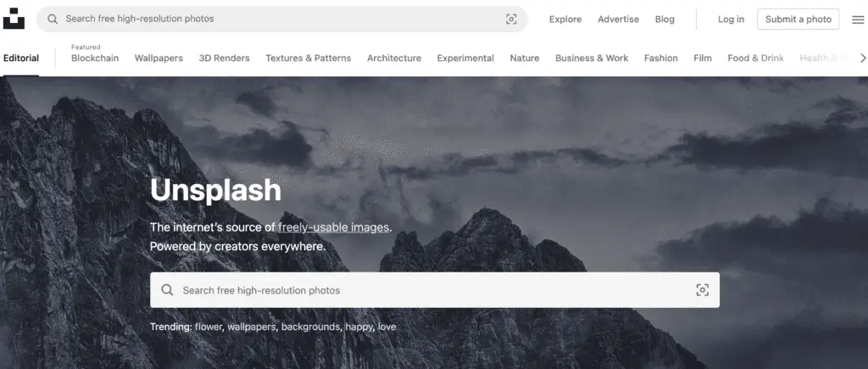Open the hamburger menu icon
868x369 pixels.
tap(858, 20)
